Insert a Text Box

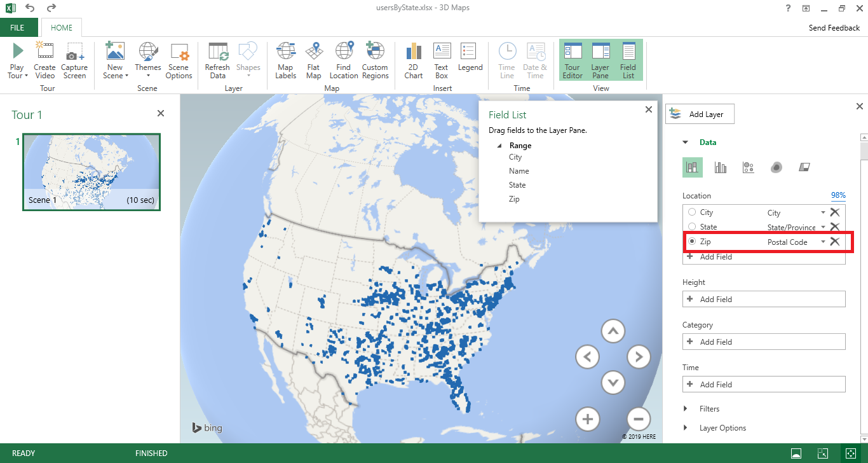pyautogui.click(x=442, y=60)
